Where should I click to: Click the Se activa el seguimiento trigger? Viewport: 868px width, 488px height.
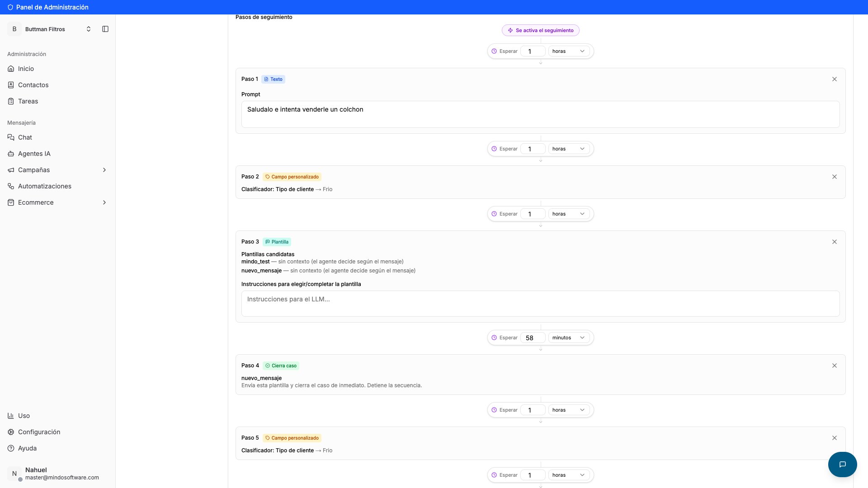click(x=540, y=30)
